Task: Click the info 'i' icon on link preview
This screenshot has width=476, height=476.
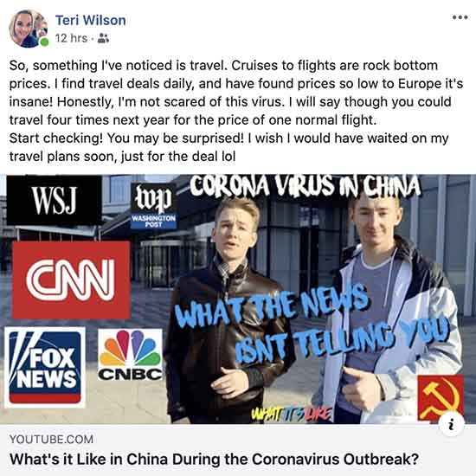Action: click(452, 424)
